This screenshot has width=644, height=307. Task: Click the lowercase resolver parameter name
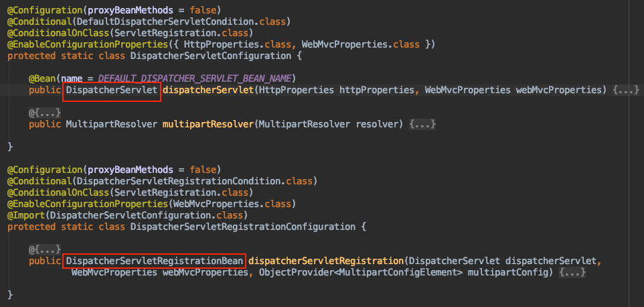378,124
